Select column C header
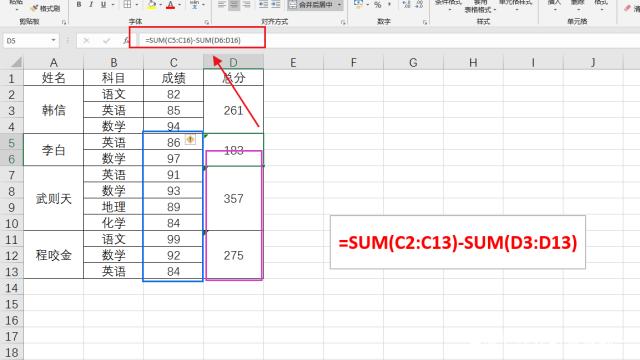640x360 pixels. [x=173, y=62]
